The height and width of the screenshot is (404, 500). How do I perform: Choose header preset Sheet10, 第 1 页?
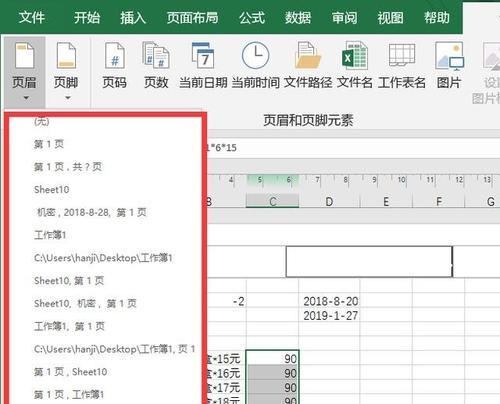(x=105, y=281)
